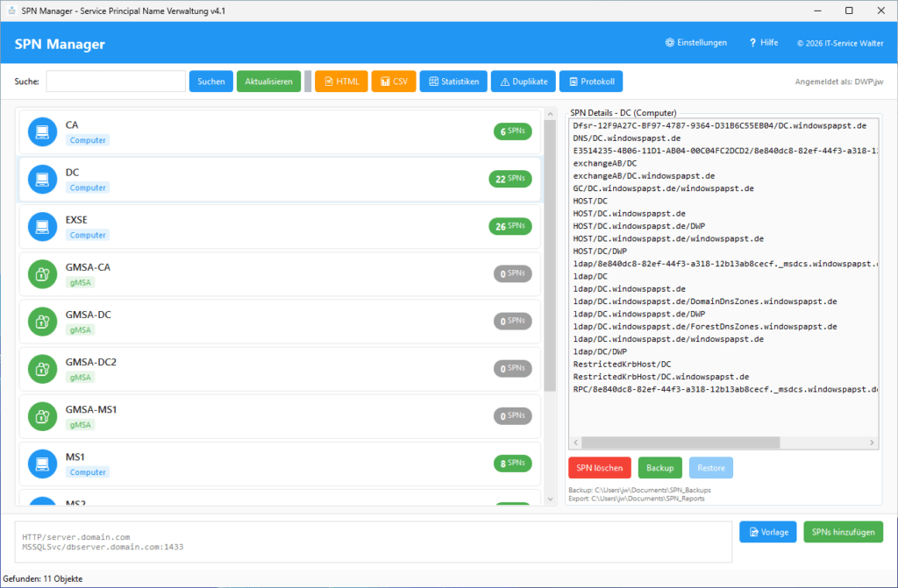Start a Backup with the green Backup button
Image resolution: width=898 pixels, height=588 pixels.
point(659,467)
